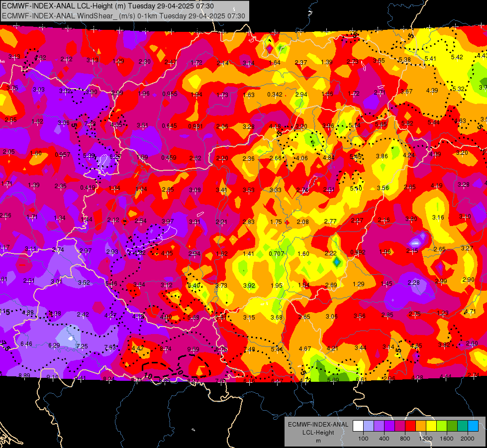Image resolution: width=487 pixels, height=448 pixels.
Task: Click the magenta legend swatch
Action: point(400,426)
